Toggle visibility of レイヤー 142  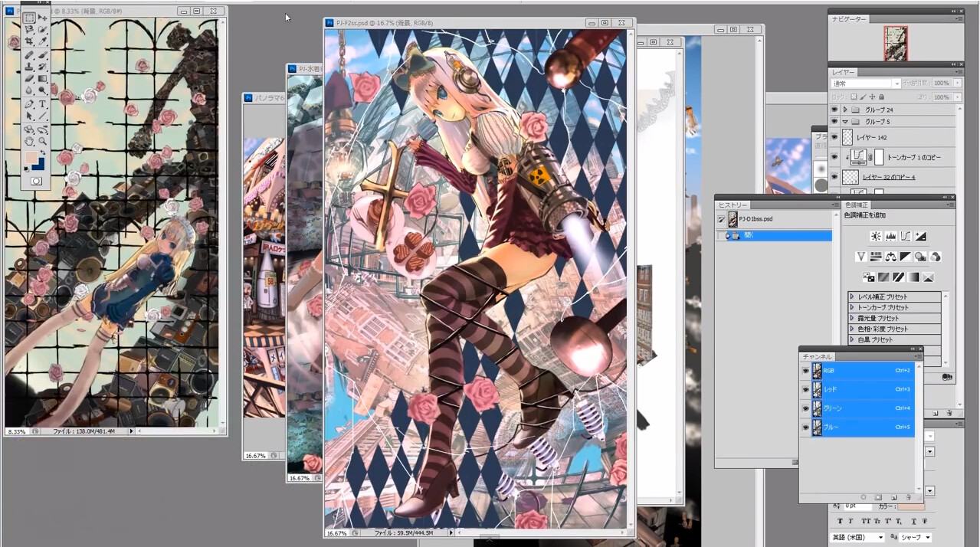pyautogui.click(x=834, y=137)
